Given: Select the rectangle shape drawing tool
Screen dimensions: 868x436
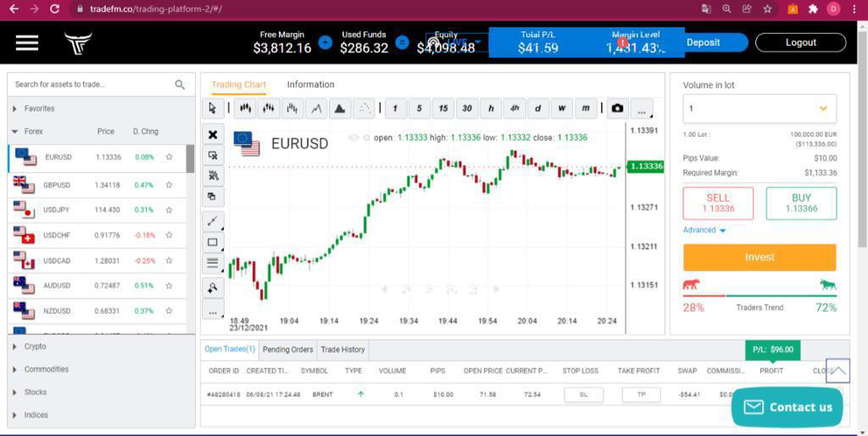Looking at the screenshot, I should [212, 243].
